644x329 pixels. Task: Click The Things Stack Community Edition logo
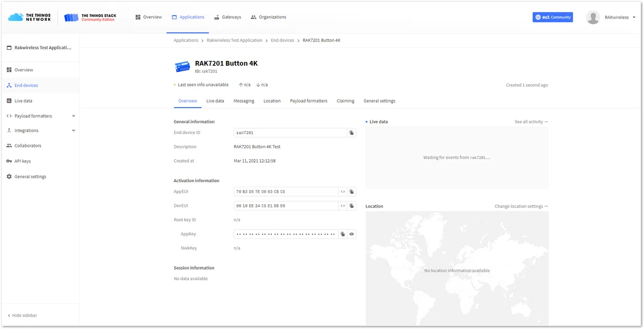click(90, 17)
